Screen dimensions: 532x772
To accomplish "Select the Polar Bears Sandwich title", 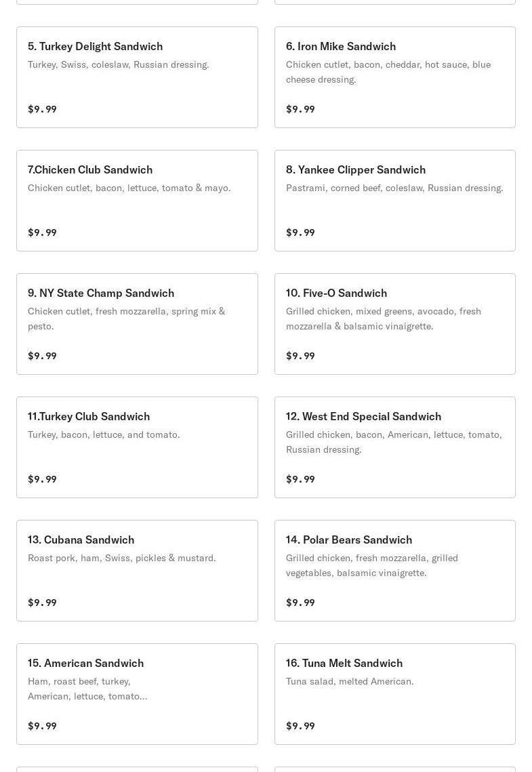I will tap(348, 540).
